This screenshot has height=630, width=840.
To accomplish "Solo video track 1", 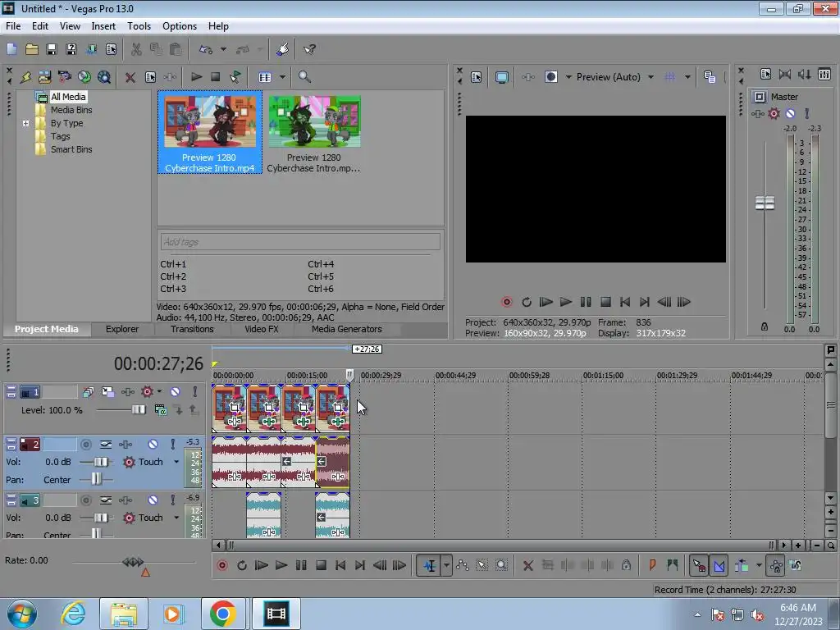I will click(x=195, y=391).
